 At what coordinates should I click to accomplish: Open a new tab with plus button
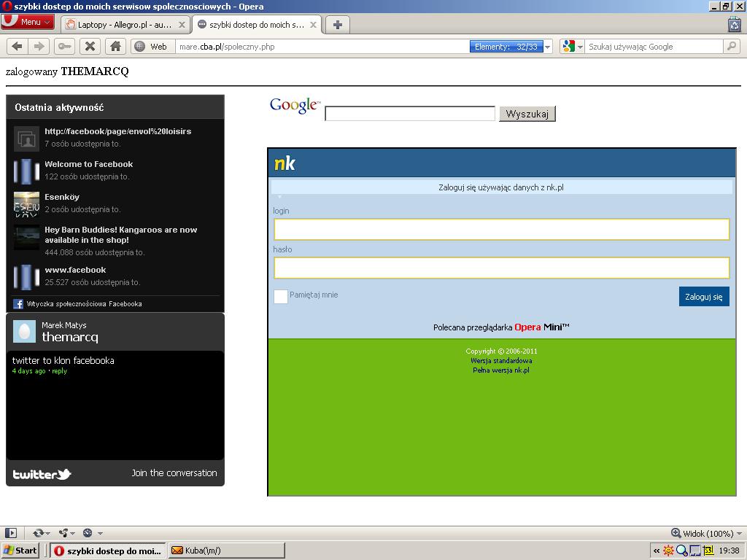337,25
